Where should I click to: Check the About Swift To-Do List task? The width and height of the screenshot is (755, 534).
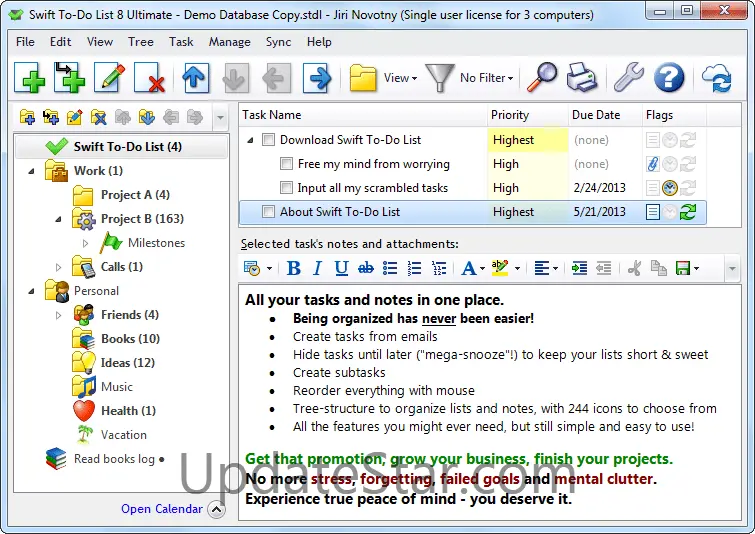268,212
